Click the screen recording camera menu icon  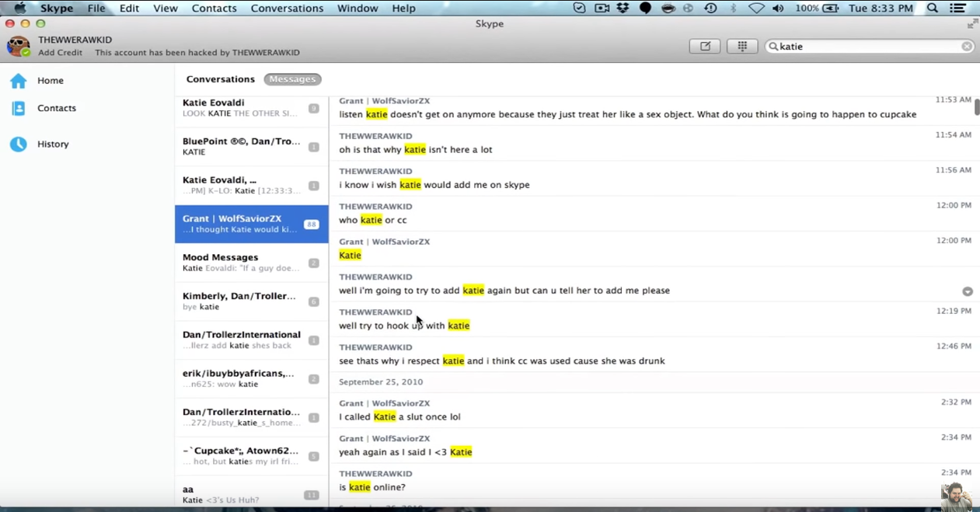pyautogui.click(x=602, y=8)
